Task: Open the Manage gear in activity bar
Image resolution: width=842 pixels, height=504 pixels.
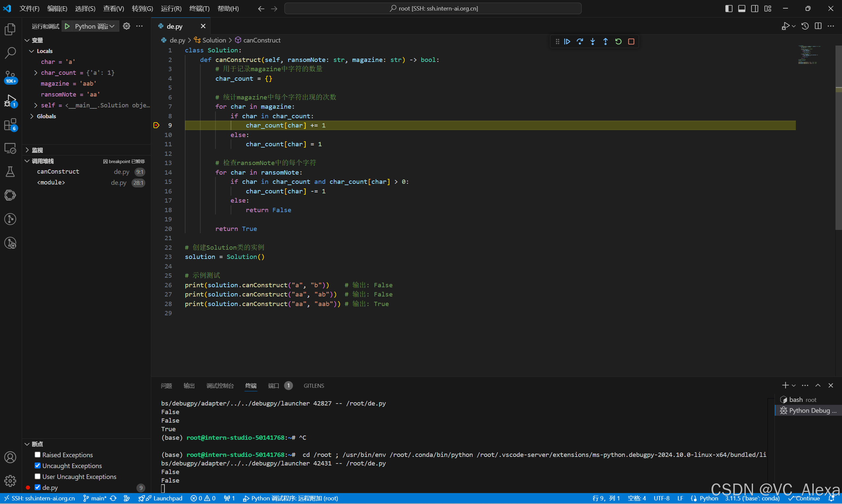Action: pyautogui.click(x=10, y=481)
